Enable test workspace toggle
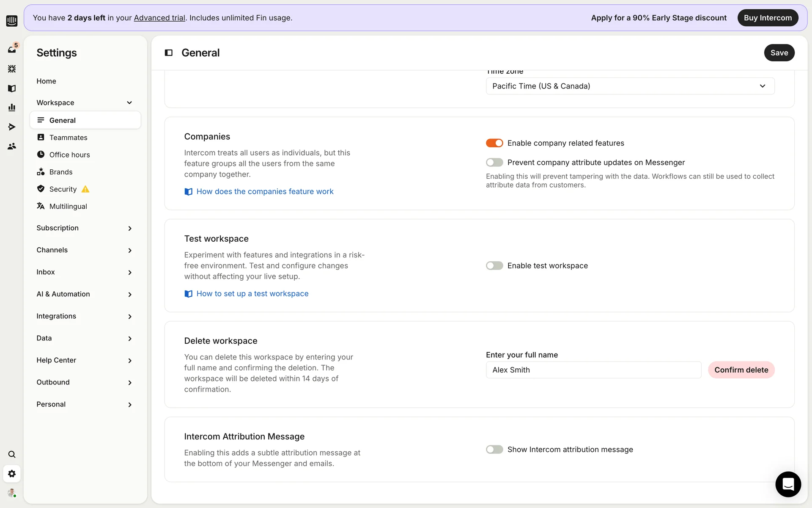Screen dimensions: 812x508 494,266
